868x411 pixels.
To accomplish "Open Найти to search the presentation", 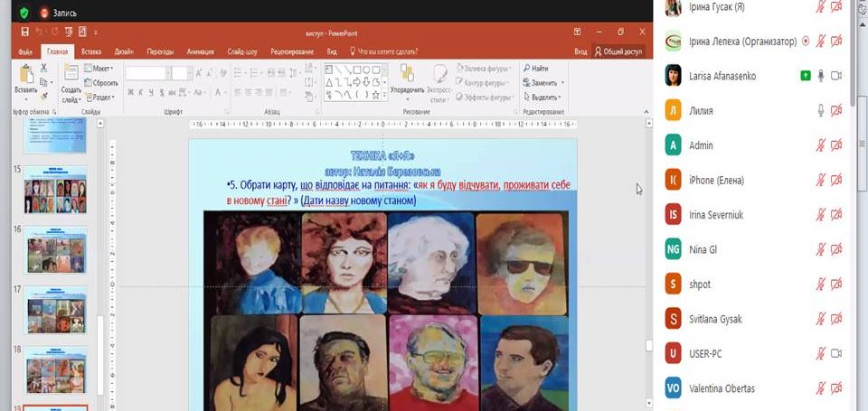I will click(536, 69).
